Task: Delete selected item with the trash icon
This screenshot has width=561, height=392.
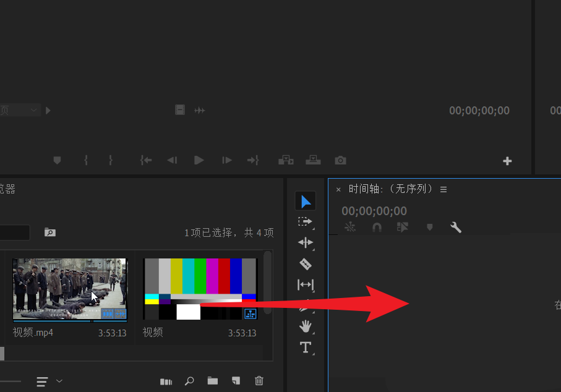Action: 259,381
